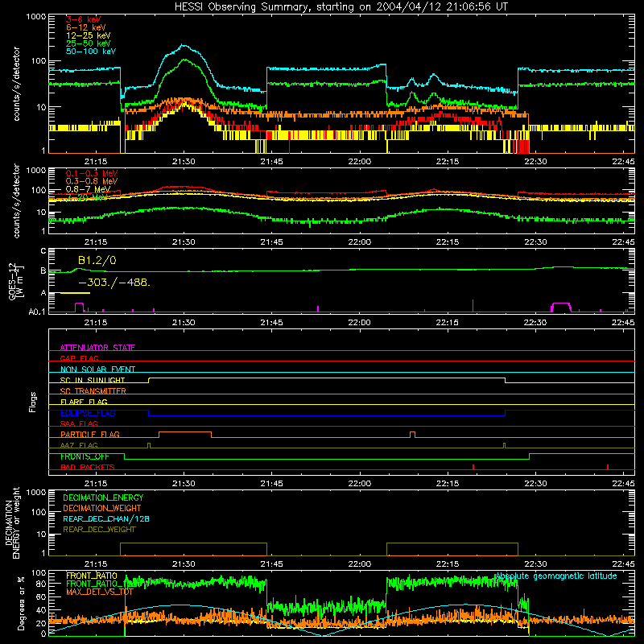Select the SAA_FLAG label

[79, 423]
